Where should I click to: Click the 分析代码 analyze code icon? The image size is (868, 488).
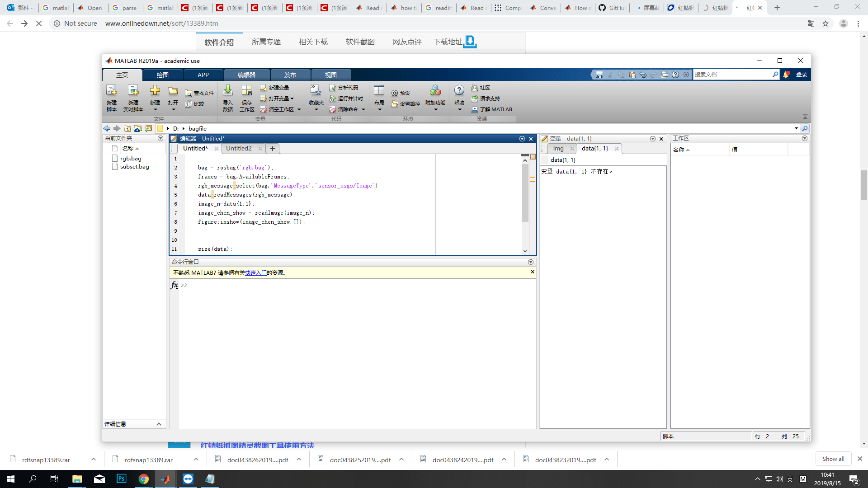pos(333,88)
